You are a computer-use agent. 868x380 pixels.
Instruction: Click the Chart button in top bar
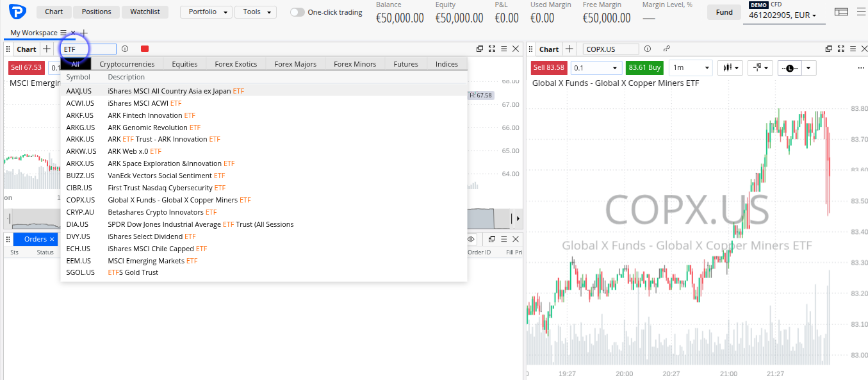54,12
